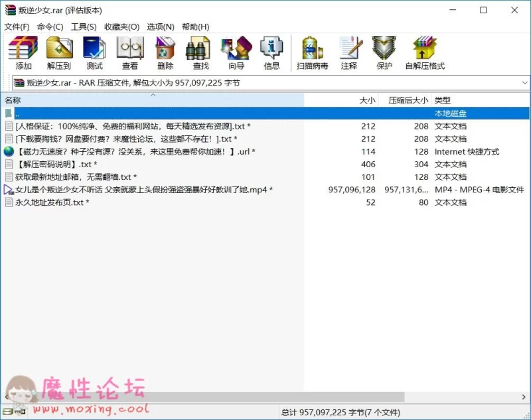Click the 本地磁盘 type cell
Screen dimensions: 531x420
451,113
